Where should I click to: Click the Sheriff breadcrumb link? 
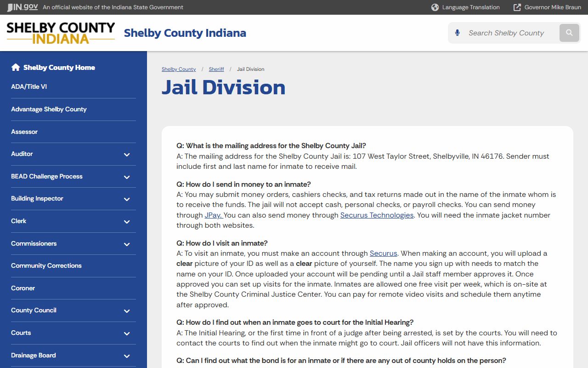pyautogui.click(x=216, y=69)
